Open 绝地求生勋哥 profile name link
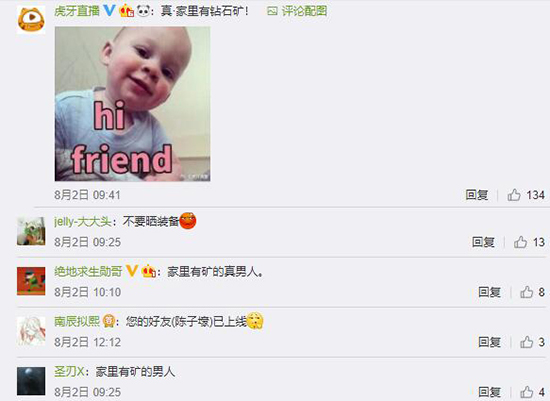Viewport: 550px width, 401px height. [88, 271]
